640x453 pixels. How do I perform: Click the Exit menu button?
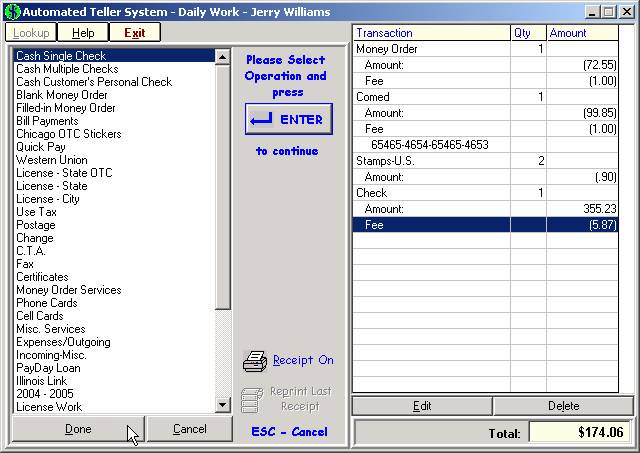134,33
